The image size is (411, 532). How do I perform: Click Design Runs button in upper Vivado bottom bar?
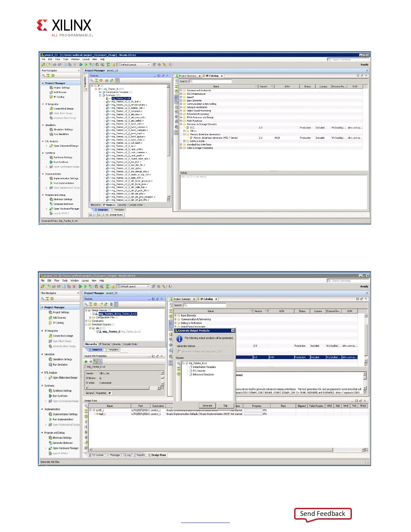coord(115,215)
